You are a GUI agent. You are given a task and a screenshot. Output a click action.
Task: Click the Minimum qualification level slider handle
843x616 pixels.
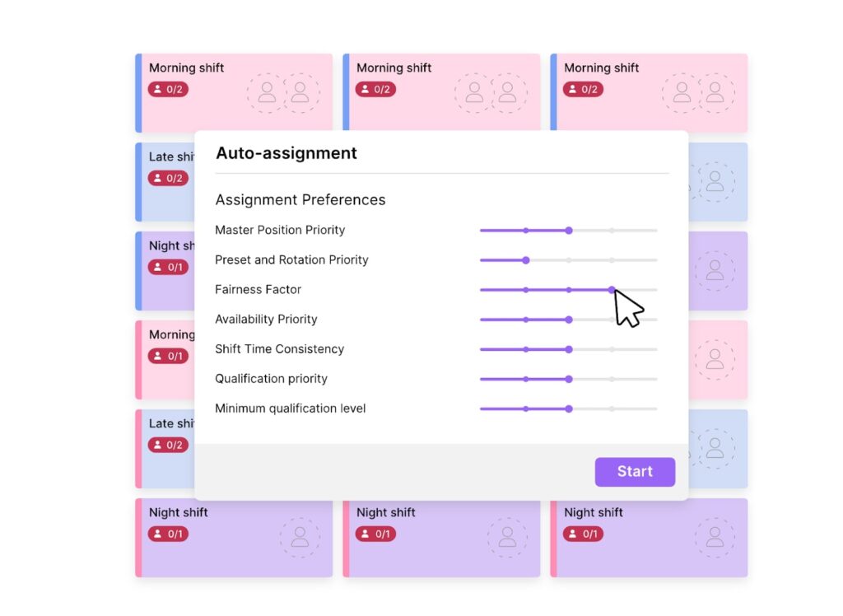(568, 408)
